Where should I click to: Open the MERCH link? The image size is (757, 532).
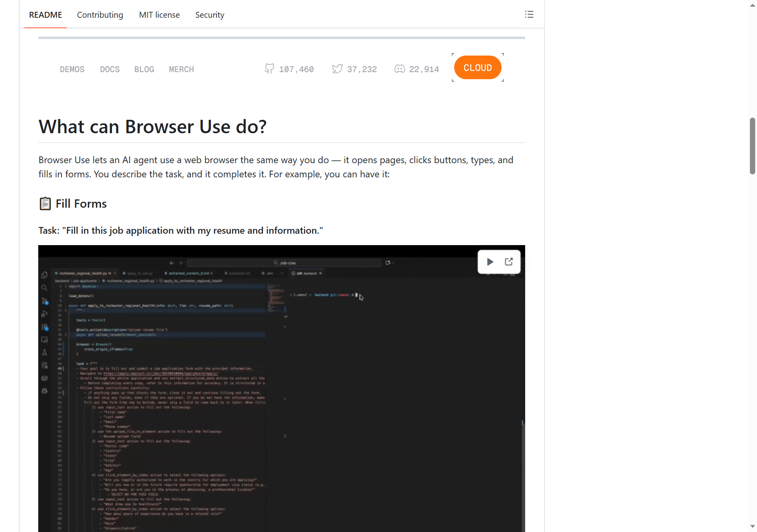pyautogui.click(x=181, y=69)
